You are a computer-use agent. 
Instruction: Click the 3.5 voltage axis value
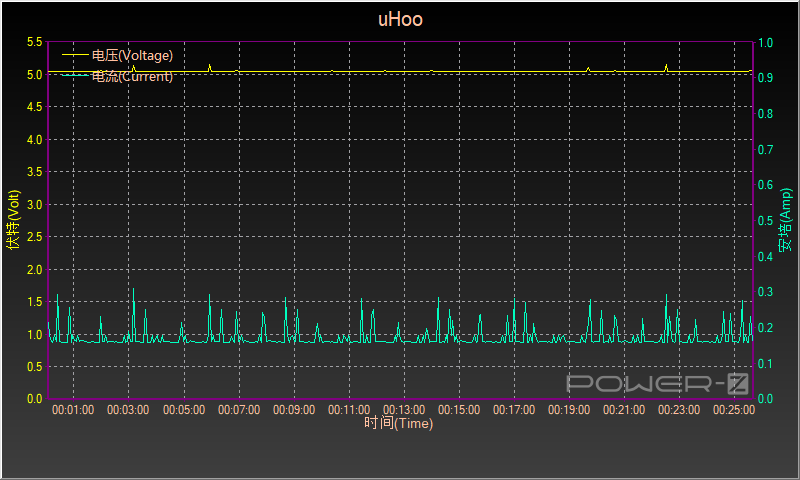tap(35, 171)
